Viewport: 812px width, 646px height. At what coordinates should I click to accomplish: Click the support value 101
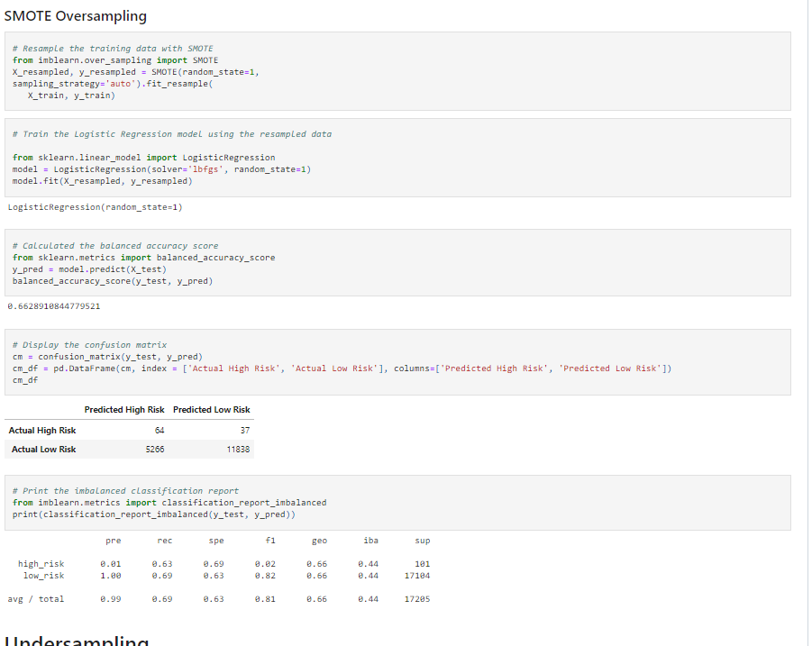point(423,564)
